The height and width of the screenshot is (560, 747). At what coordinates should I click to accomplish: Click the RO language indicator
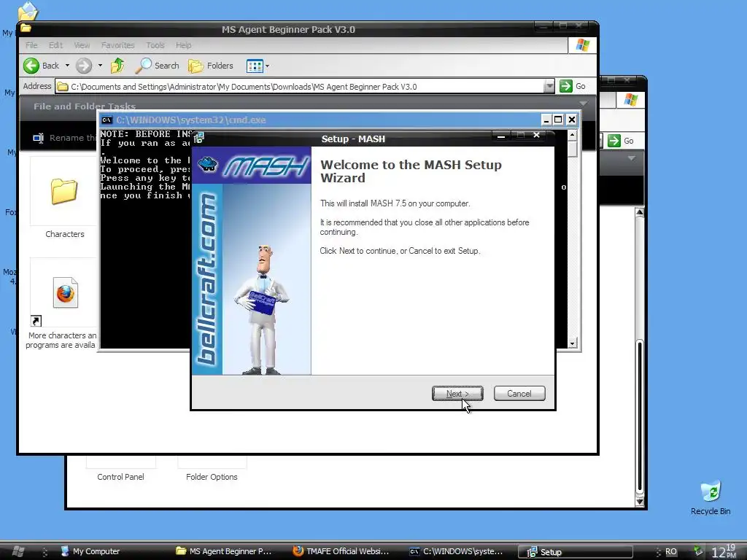pyautogui.click(x=671, y=551)
